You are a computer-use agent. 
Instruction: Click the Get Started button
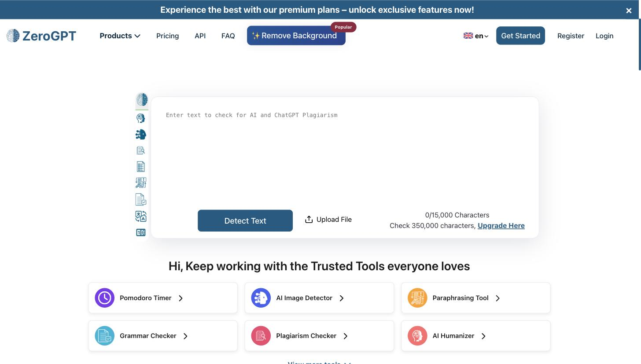[520, 36]
